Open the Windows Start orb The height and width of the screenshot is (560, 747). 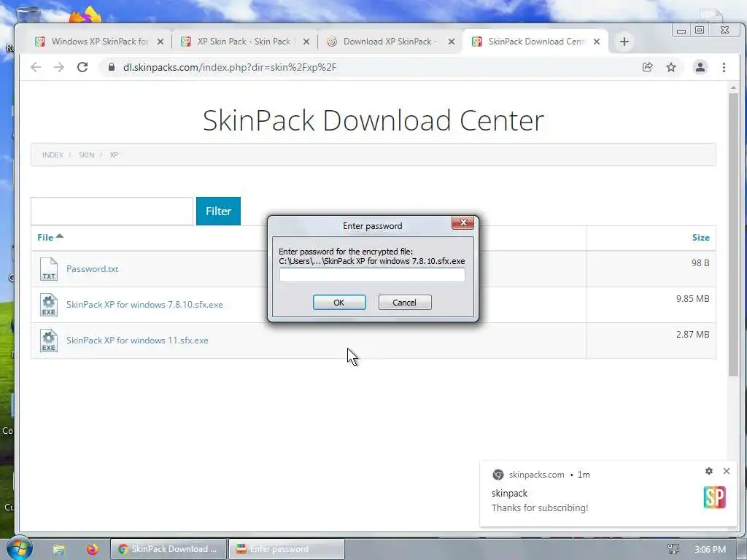[x=19, y=548]
